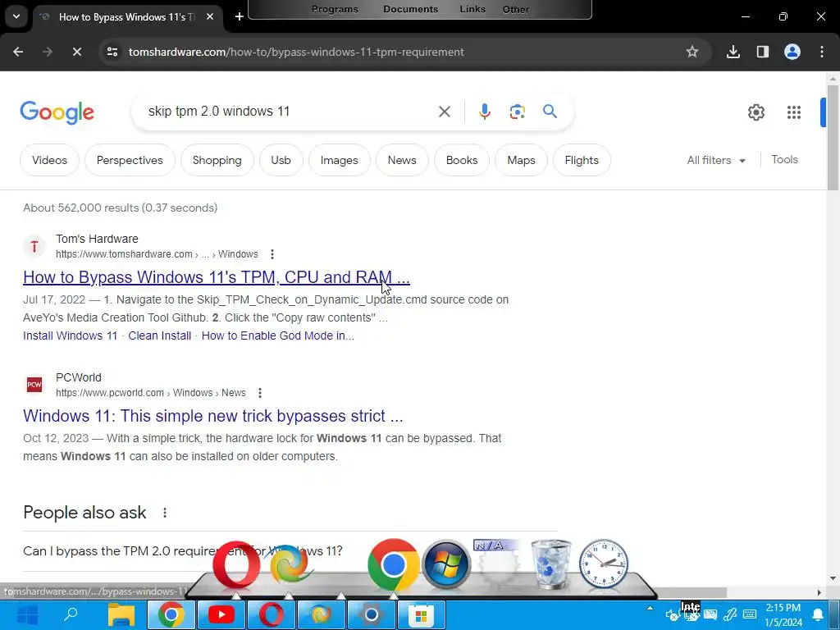The height and width of the screenshot is (630, 840).
Task: Open 'People also ask' about menu
Action: [165, 513]
